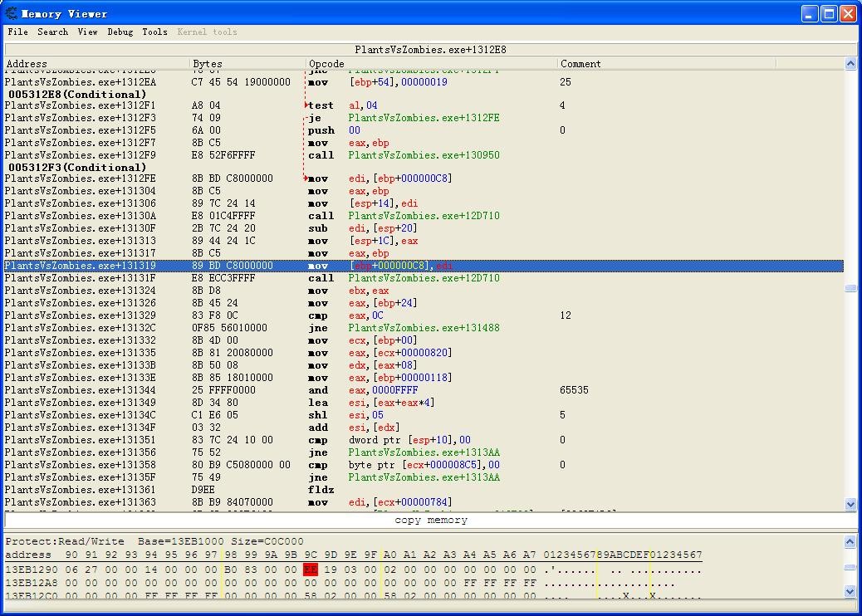Select the row mov ebx,eax at +131324
This screenshot has height=616, width=862.
click(x=424, y=291)
